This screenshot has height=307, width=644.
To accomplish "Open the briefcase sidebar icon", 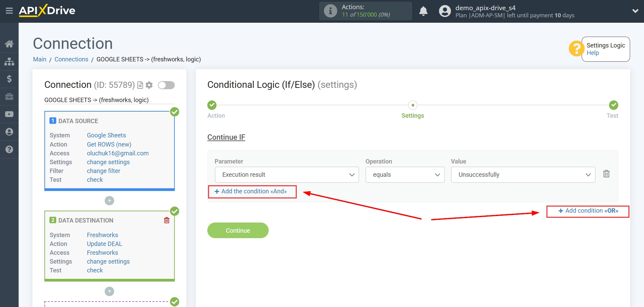I will click(x=9, y=97).
